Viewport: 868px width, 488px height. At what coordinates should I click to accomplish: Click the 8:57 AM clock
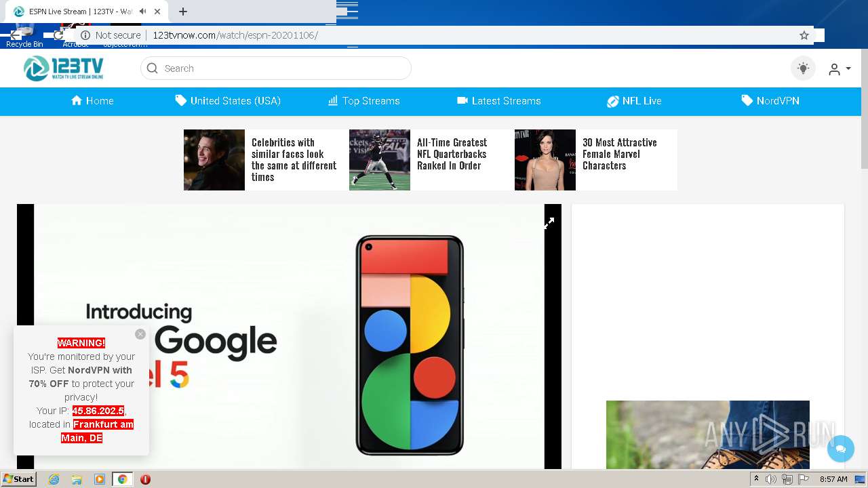coord(833,479)
